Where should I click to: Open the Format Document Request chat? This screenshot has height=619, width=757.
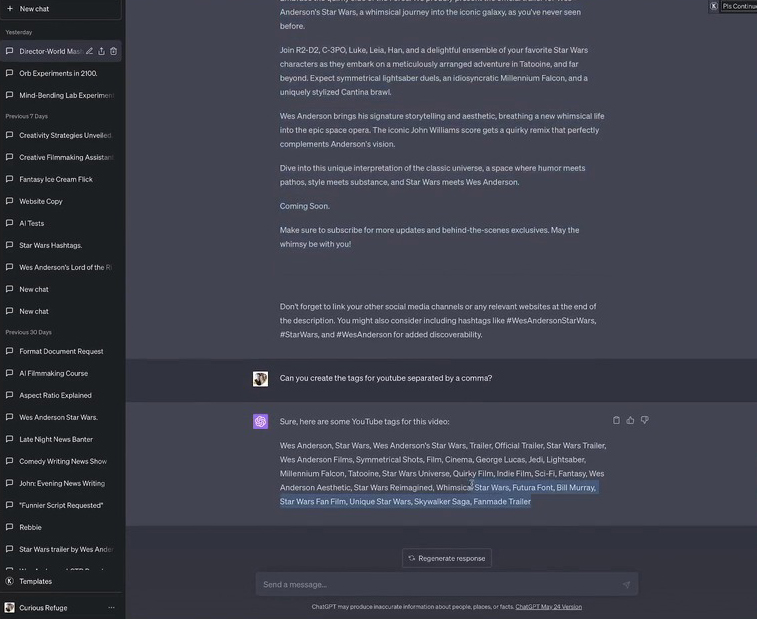tap(61, 351)
